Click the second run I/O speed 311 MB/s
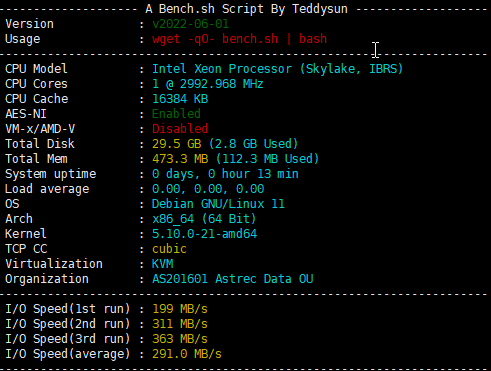491x371 pixels. (180, 324)
